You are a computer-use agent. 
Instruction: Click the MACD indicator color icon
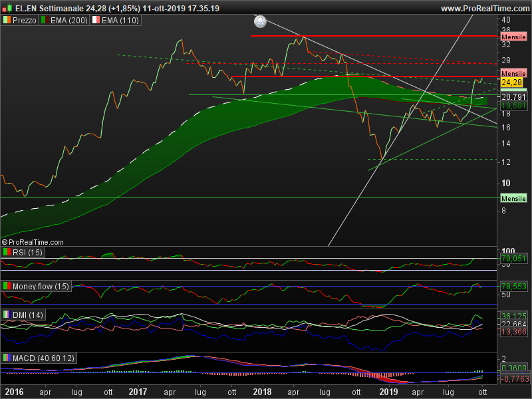click(x=7, y=358)
